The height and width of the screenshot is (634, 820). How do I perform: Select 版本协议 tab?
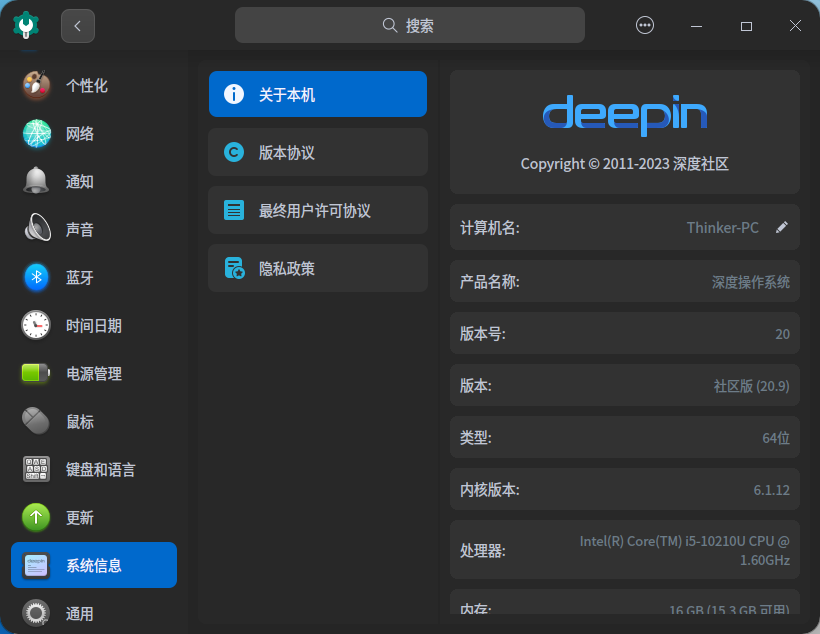(x=318, y=152)
